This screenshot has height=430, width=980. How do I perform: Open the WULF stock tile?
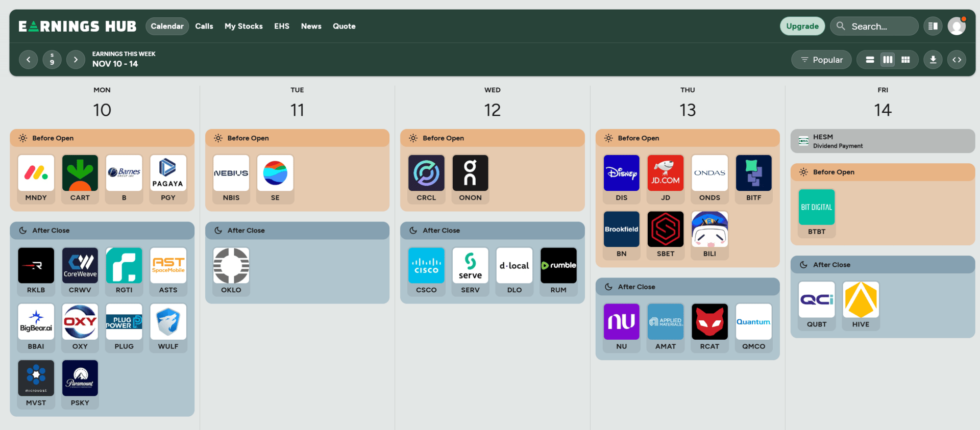(x=168, y=328)
